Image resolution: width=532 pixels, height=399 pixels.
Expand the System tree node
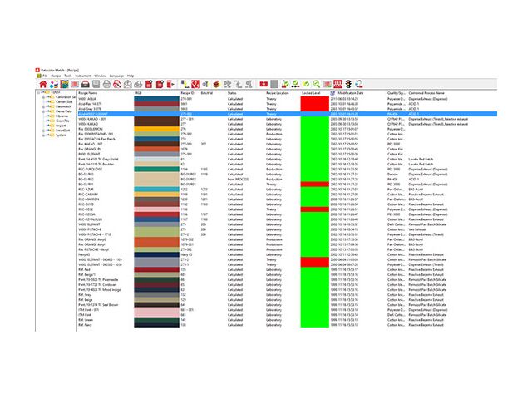pyautogui.click(x=43, y=135)
